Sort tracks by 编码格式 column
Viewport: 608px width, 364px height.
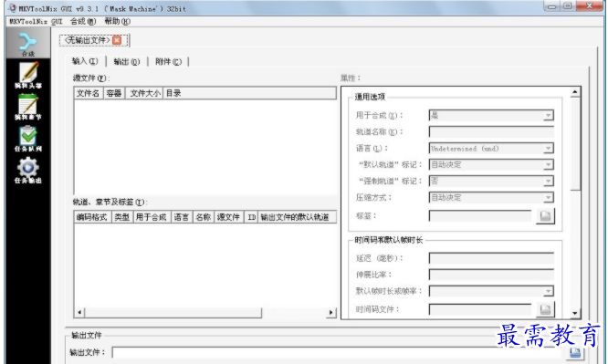pyautogui.click(x=92, y=217)
